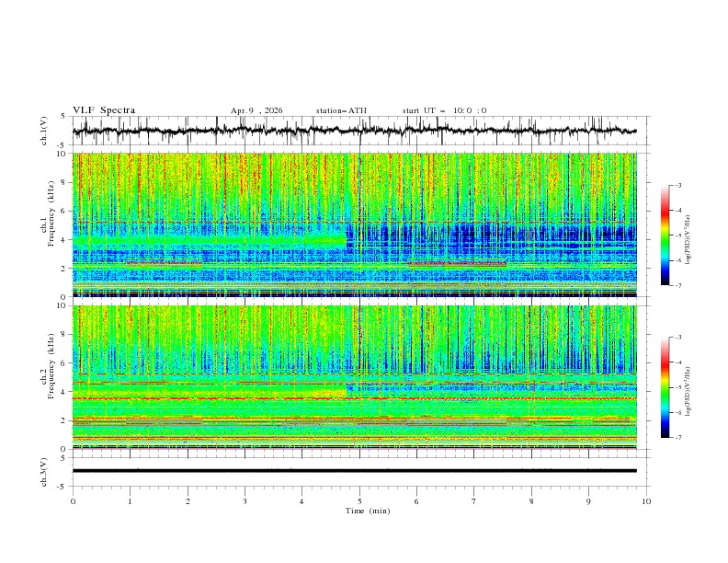Click the '8' tick on the Time axis
Screen dimensions: 728x563
click(x=531, y=501)
